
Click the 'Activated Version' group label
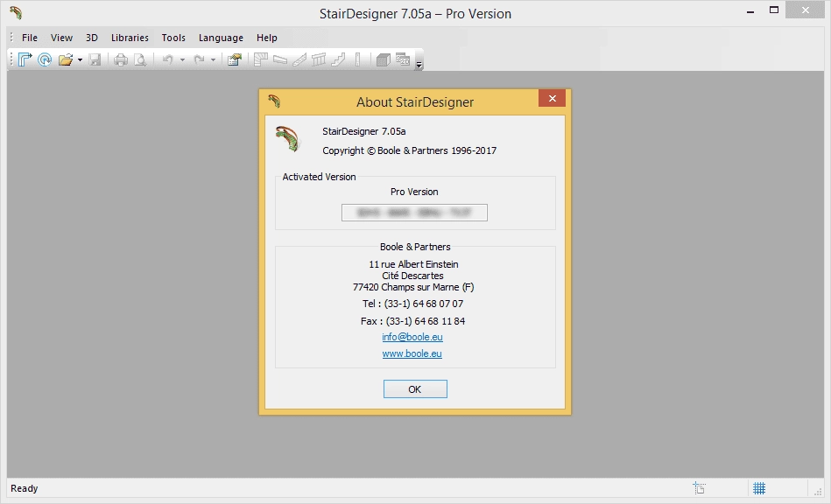pyautogui.click(x=319, y=177)
